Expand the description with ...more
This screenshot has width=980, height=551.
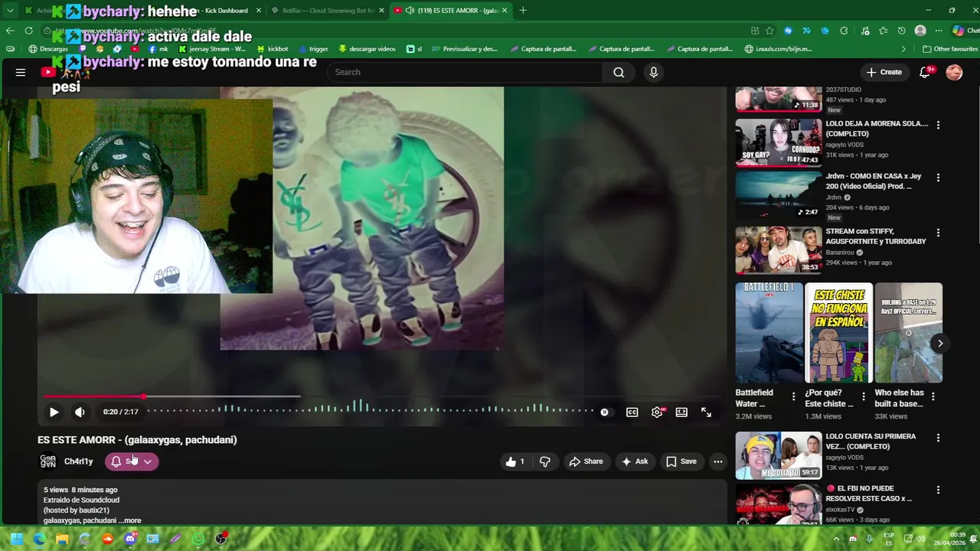pyautogui.click(x=129, y=520)
